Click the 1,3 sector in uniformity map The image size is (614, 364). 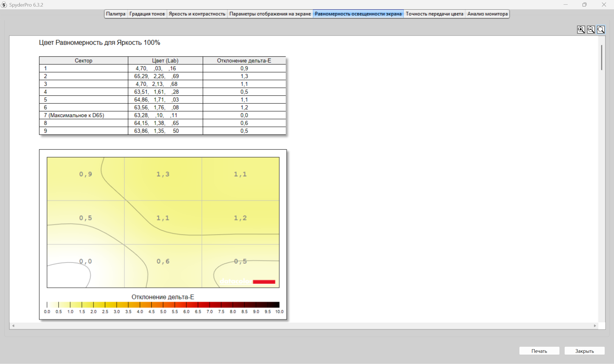coord(163,174)
